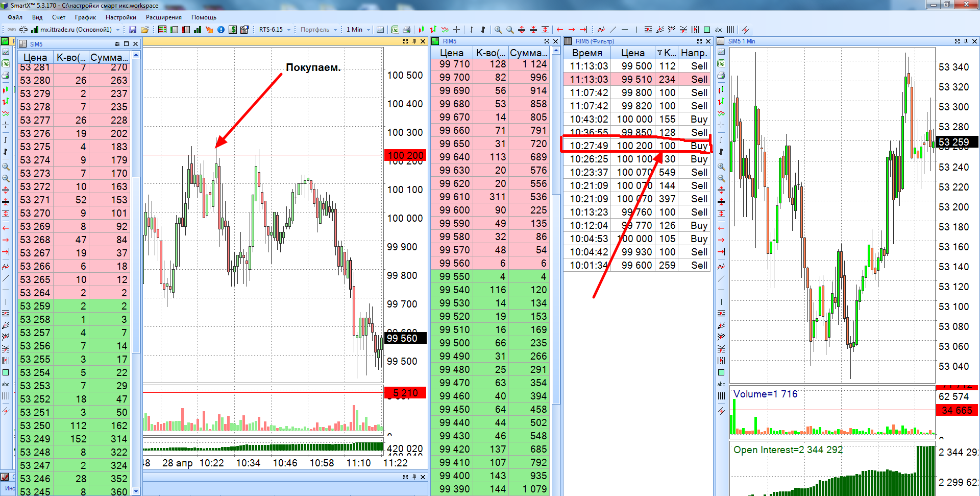Click the Zoom in icon in the far-left side toolbar

pyautogui.click(x=6, y=167)
